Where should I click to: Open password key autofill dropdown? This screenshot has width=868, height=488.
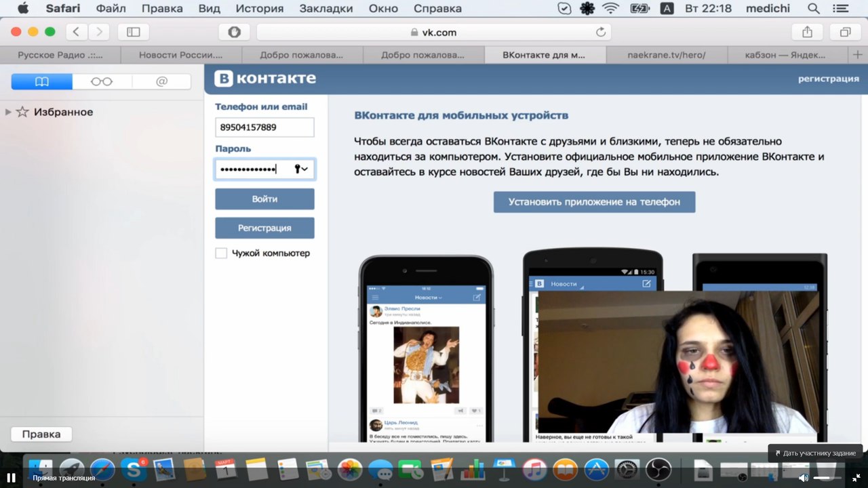301,169
